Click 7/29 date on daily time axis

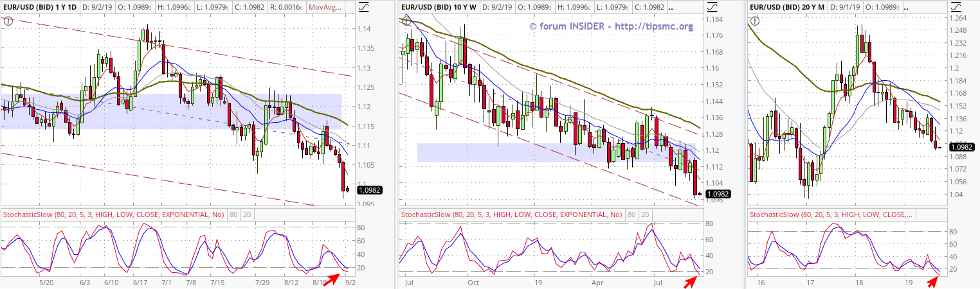[262, 283]
